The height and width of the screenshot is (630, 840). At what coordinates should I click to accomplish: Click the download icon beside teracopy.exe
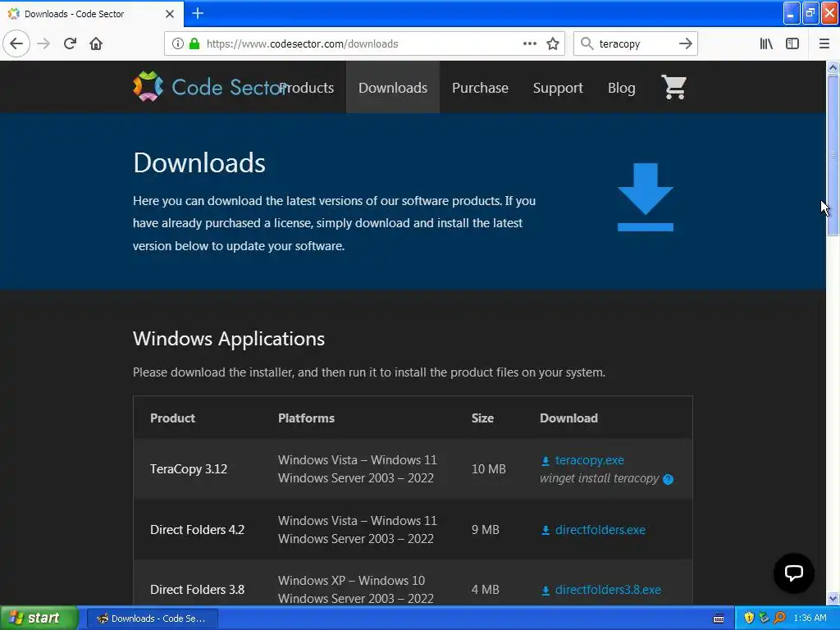click(x=546, y=461)
